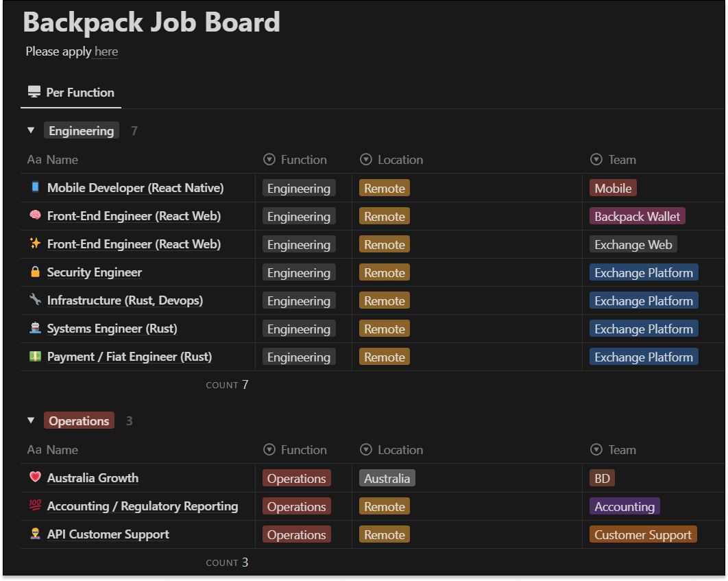Click the ship icon beside Systems Engineer
Viewport: 728px width, 581px height.
coord(35,328)
